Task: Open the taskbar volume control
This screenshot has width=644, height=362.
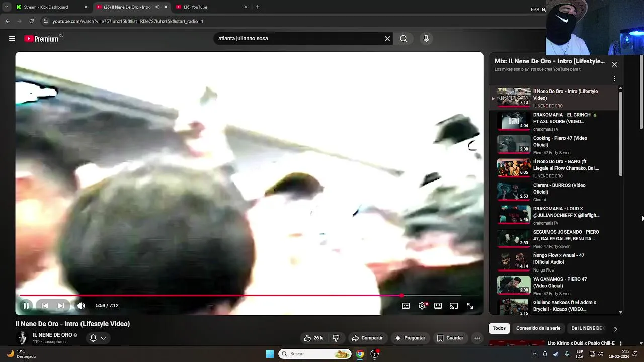Action: coord(600,354)
